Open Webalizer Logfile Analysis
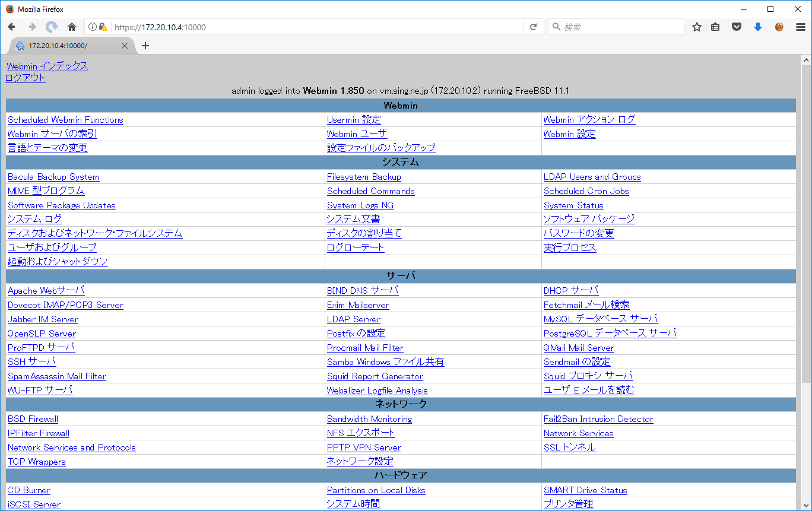This screenshot has width=812, height=511. [377, 391]
